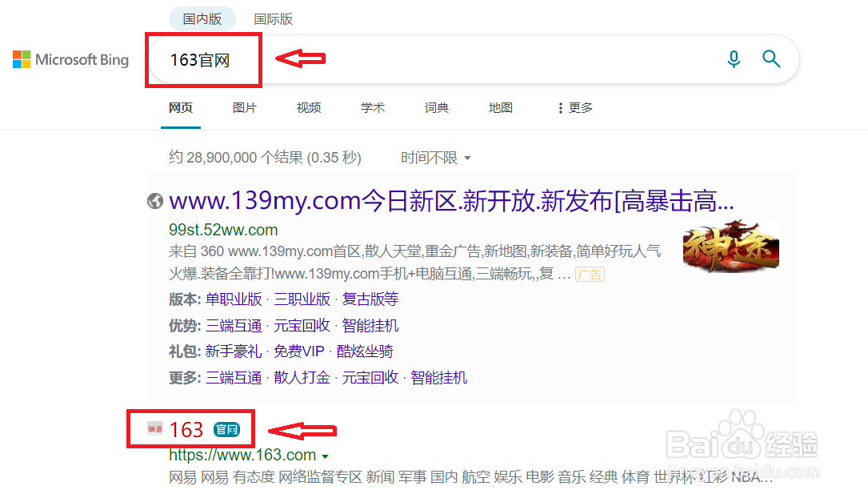This screenshot has width=868, height=502.
Task: Expand the arrow after https://www.163.com
Action: [x=325, y=456]
